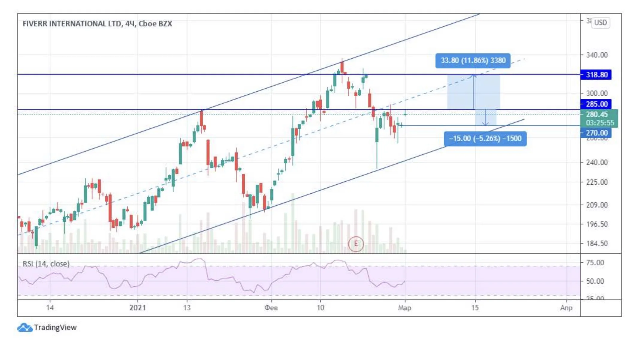The image size is (644, 345).
Task: Click the 2021 date axis label
Action: click(137, 308)
